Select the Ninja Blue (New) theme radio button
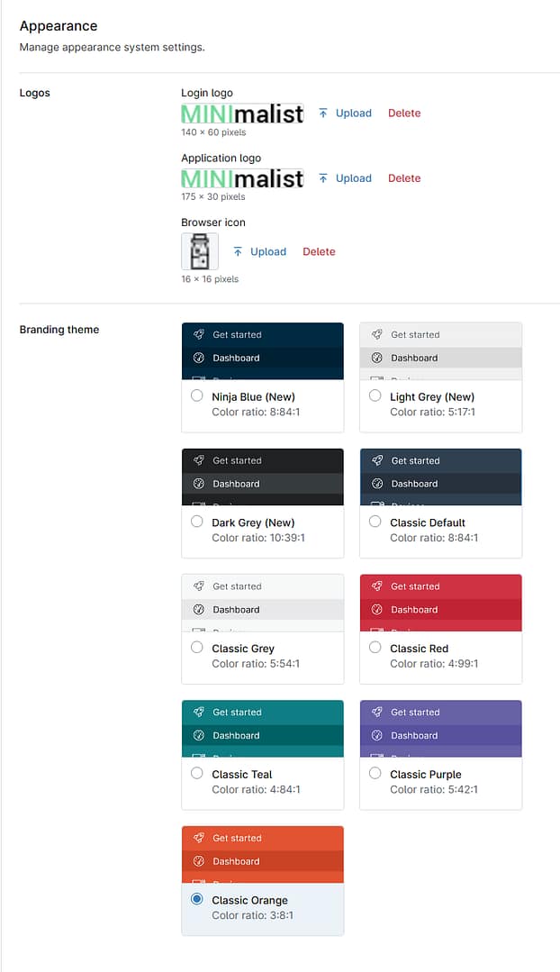Viewport: 560px width, 972px height. (x=196, y=395)
